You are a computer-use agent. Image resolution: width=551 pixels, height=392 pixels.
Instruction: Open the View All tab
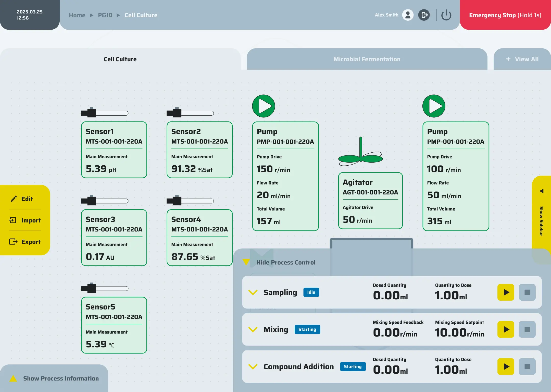coord(522,59)
